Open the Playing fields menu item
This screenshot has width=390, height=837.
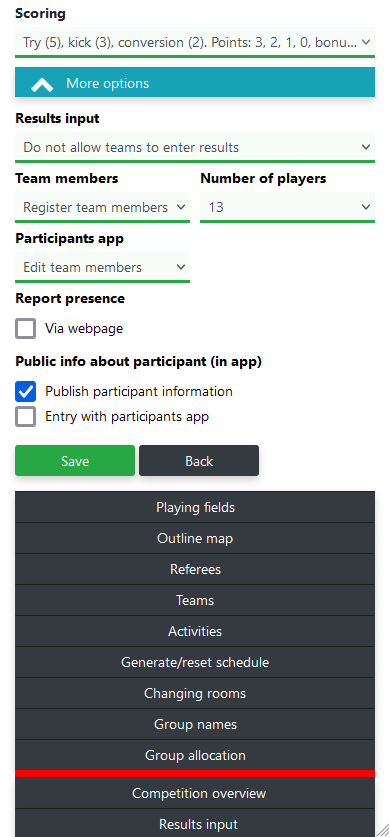point(195,507)
